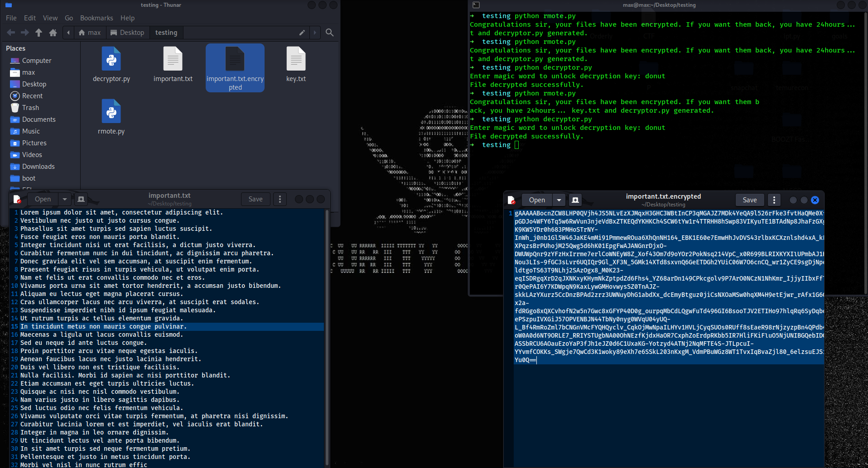Screen dimensions: 868x468
Task: Click the Thunar back arrow icon
Action: pos(11,33)
